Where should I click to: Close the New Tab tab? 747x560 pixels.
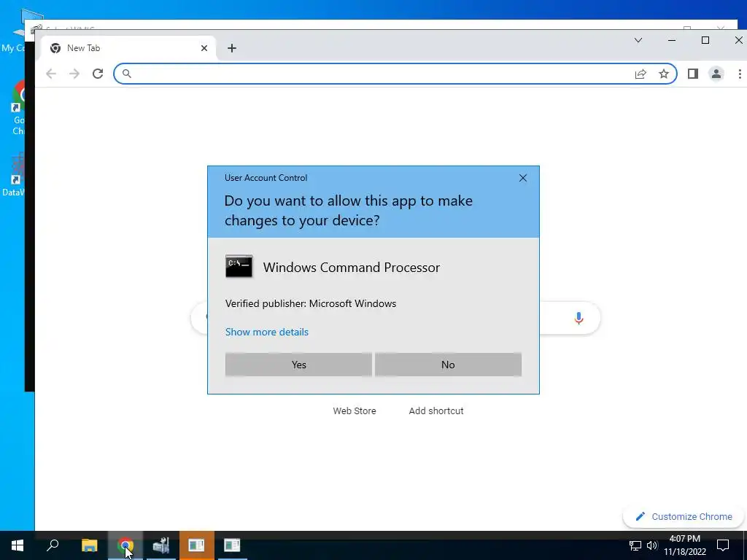tap(204, 48)
